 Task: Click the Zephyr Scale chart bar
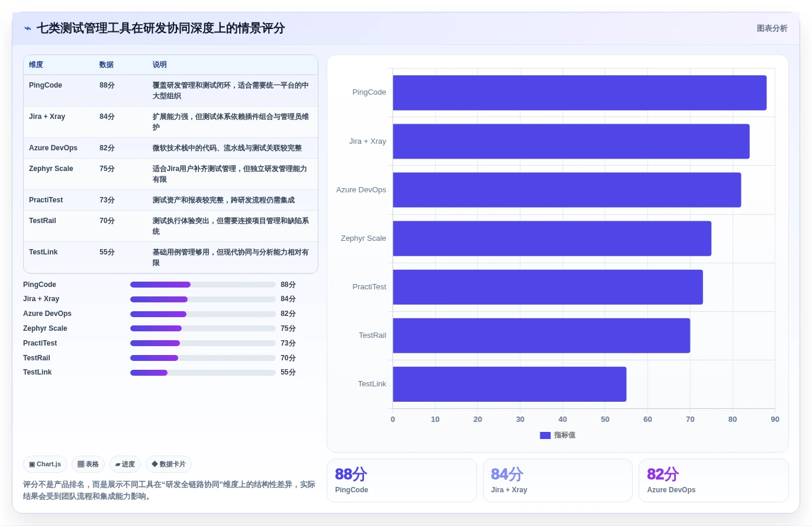click(x=552, y=238)
